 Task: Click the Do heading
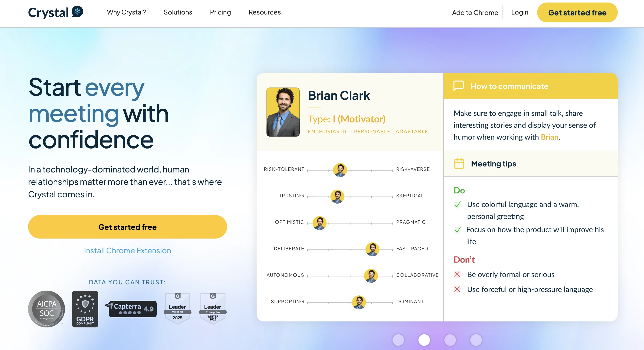tap(459, 190)
